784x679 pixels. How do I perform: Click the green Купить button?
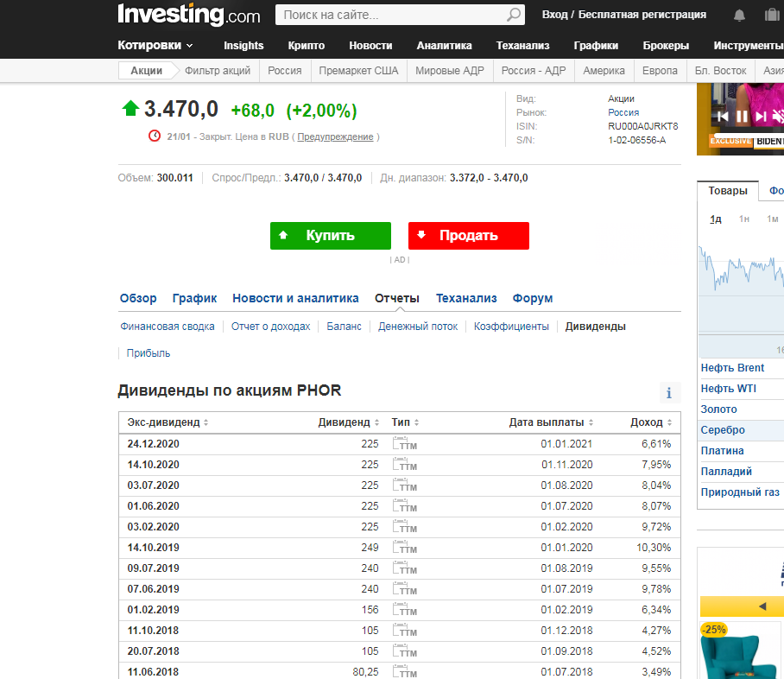point(331,236)
